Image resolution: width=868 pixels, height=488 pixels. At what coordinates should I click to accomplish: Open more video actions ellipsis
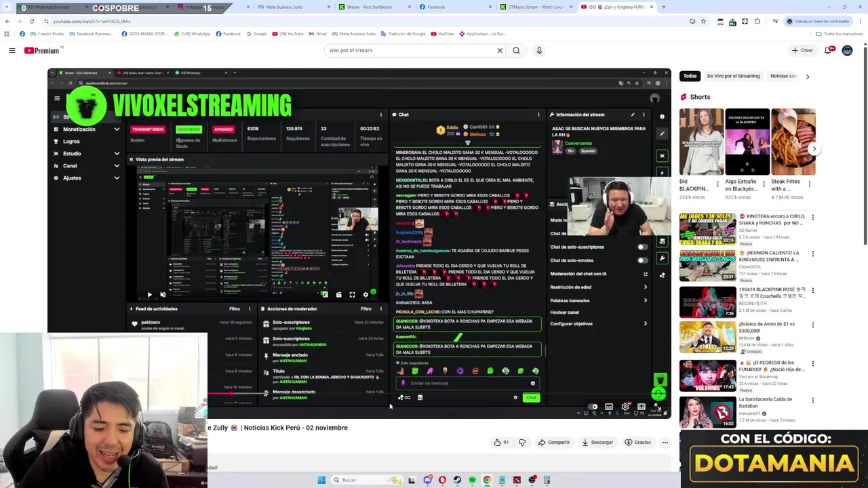point(665,443)
